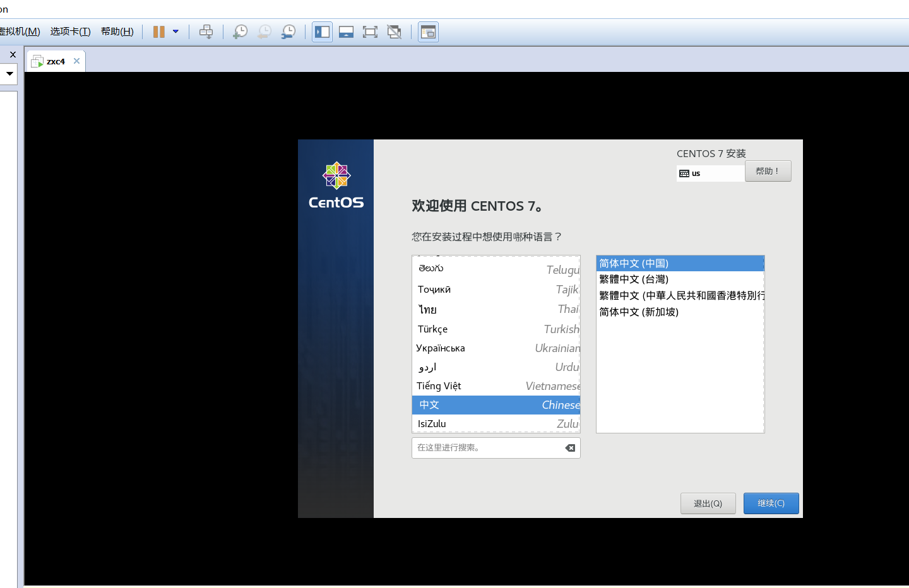Close the library side panel
This screenshot has width=909, height=588.
point(13,55)
